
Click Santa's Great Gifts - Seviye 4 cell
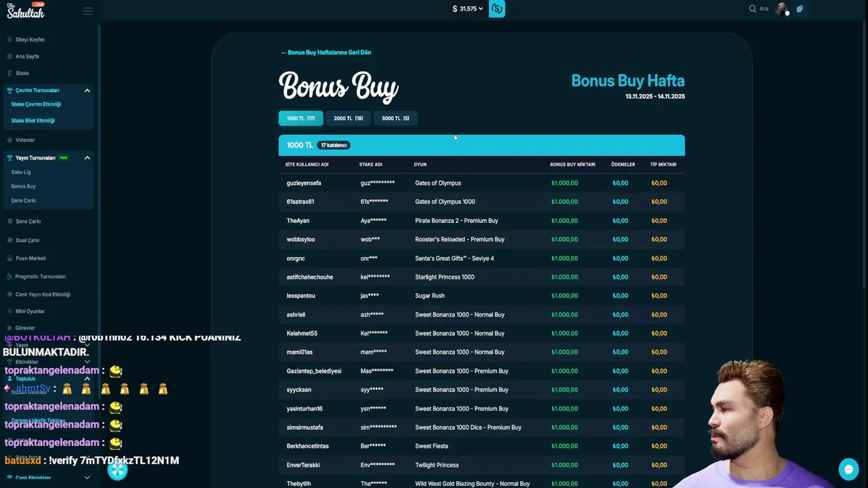(x=454, y=258)
